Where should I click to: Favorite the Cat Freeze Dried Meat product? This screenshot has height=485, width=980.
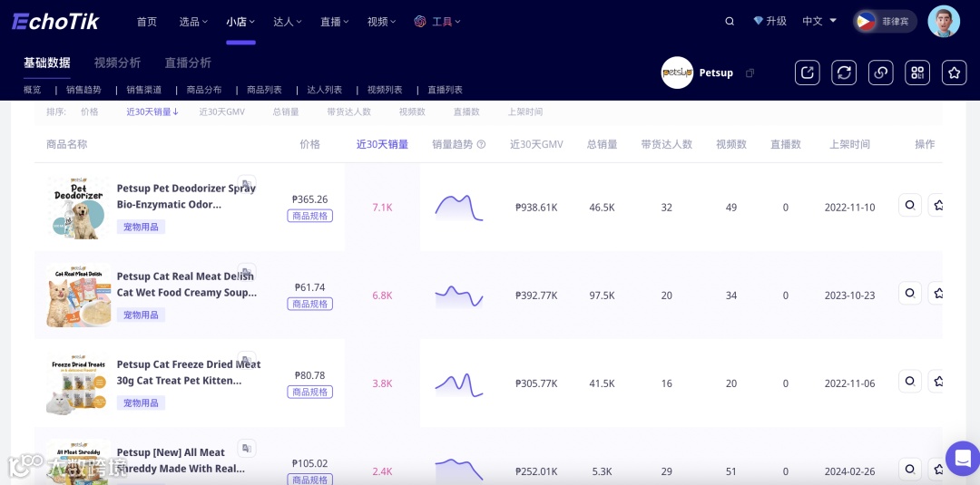pyautogui.click(x=936, y=381)
